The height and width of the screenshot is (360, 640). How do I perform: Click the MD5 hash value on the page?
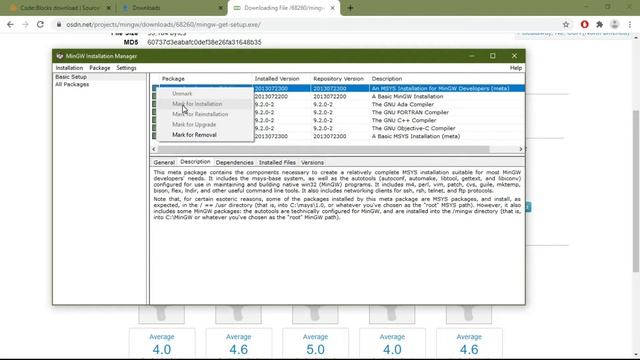coord(204,42)
